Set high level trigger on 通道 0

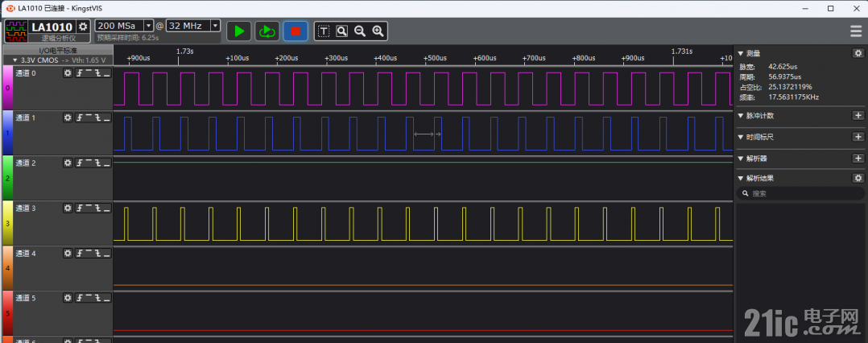(89, 73)
